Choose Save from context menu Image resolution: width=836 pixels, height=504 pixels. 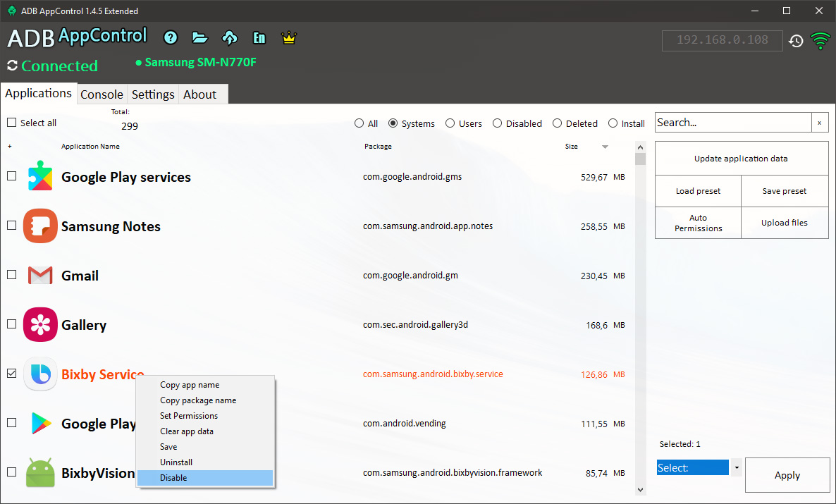[205, 446]
